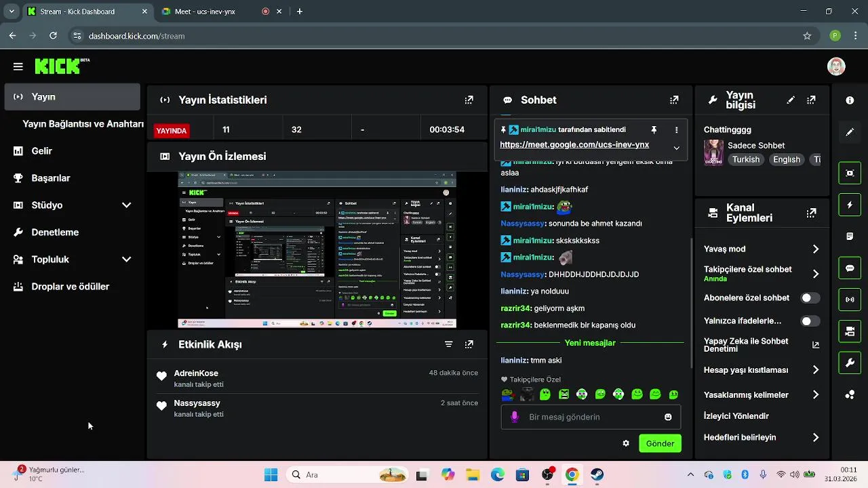868x488 pixels.
Task: Open Steam from the taskbar
Action: (596, 474)
